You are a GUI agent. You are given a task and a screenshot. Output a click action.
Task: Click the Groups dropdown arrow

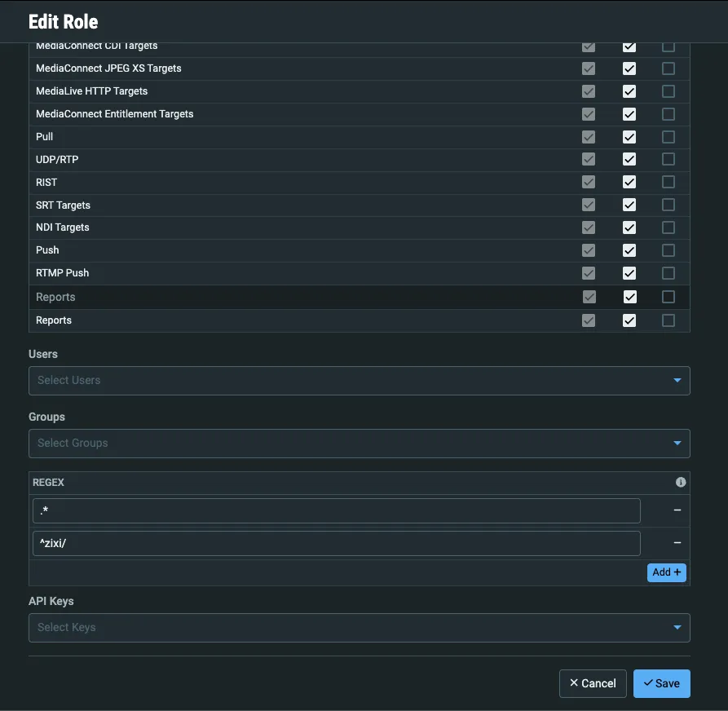tap(677, 443)
